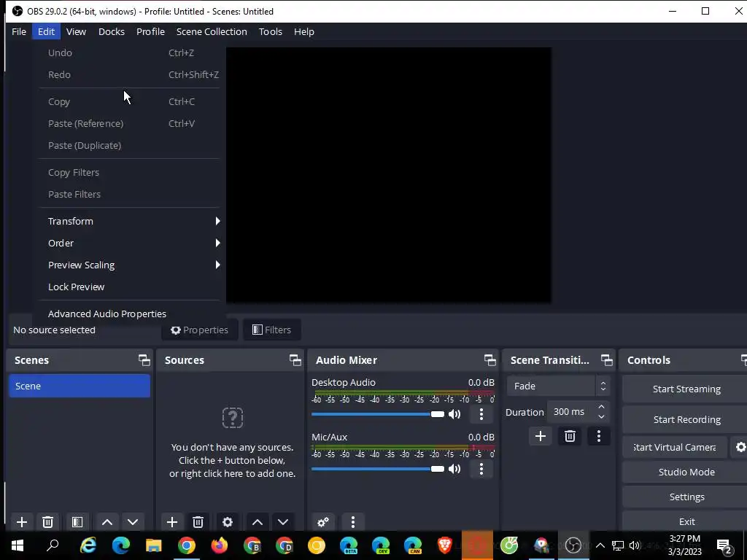
Task: Move source up arrow
Action: coord(258,522)
